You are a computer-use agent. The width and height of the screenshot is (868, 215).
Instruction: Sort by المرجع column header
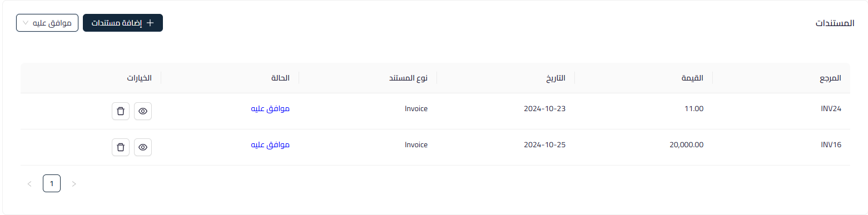coord(830,78)
